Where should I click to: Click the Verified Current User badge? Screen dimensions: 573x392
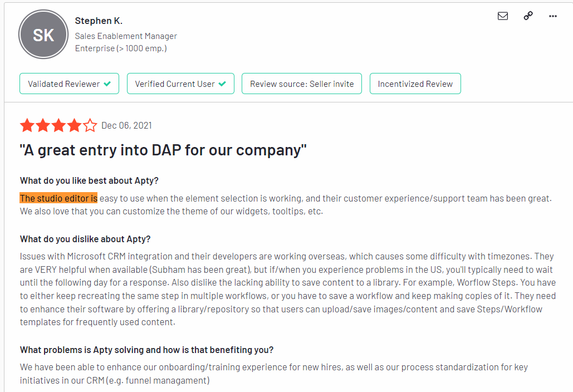tap(180, 84)
